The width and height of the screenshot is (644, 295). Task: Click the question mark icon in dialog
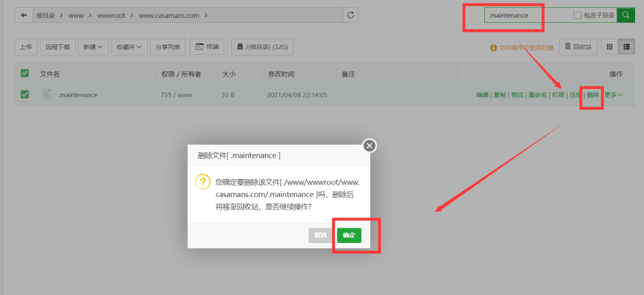[x=203, y=182]
